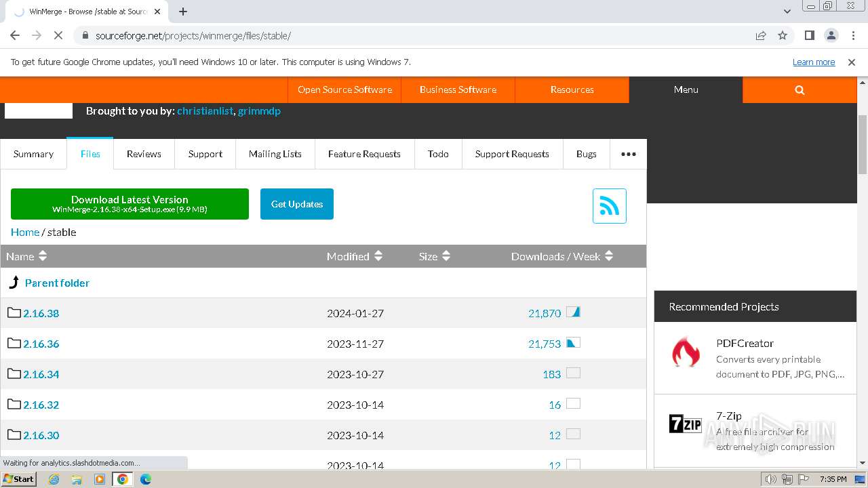Screen dimensions: 868x488
Task: Sort by Downloads / Week column
Action: click(x=562, y=256)
